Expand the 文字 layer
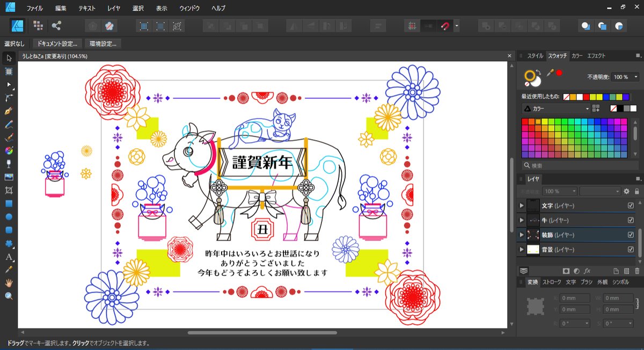The width and height of the screenshot is (644, 350). pyautogui.click(x=521, y=206)
